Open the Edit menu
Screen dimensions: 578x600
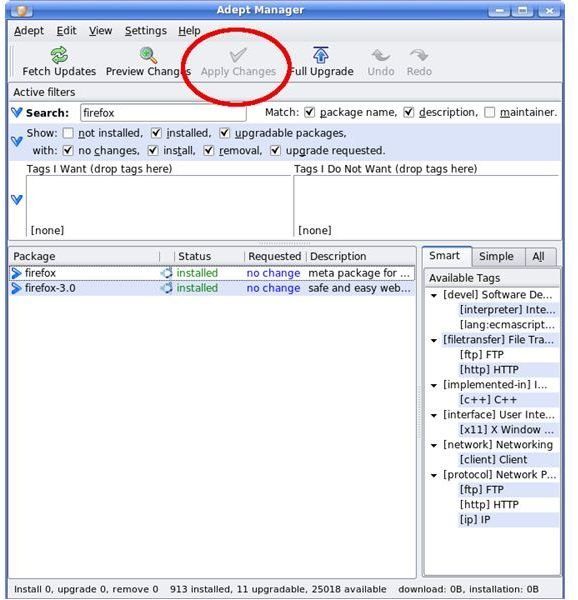67,31
